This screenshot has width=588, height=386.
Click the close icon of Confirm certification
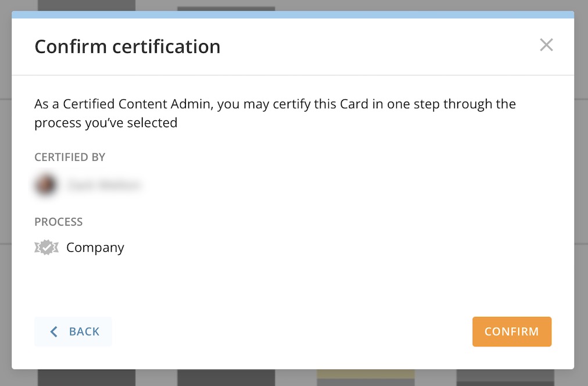coord(546,45)
